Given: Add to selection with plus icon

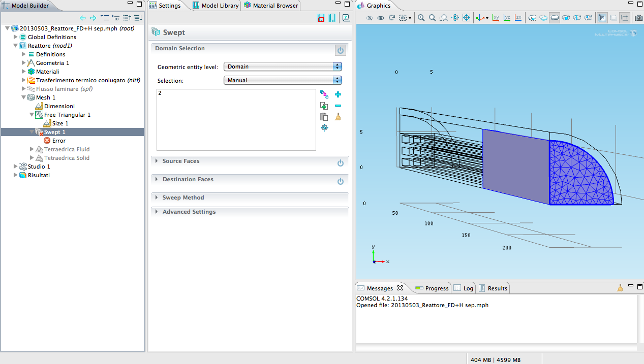Looking at the screenshot, I should tap(338, 94).
